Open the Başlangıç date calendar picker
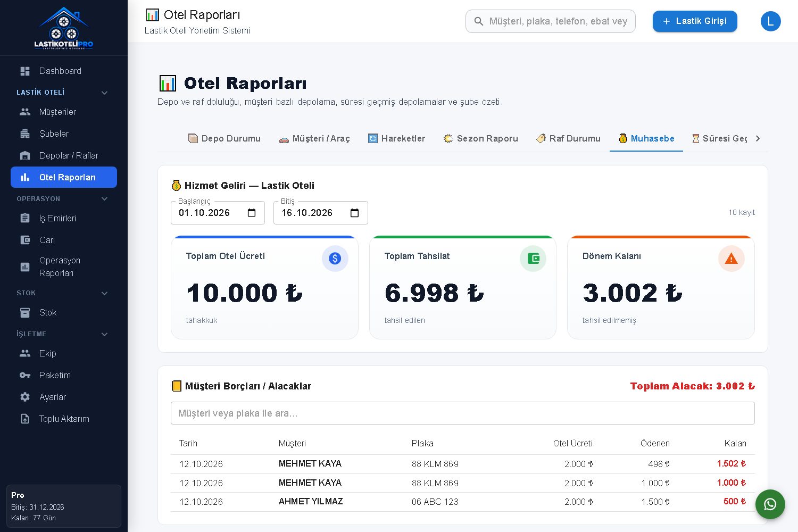This screenshot has width=798, height=532. (252, 213)
